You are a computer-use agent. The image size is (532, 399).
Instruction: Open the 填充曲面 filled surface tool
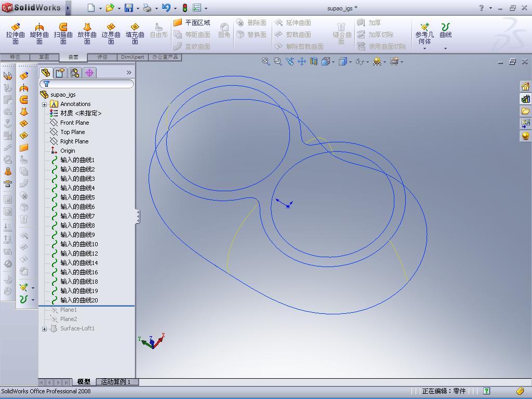click(x=135, y=33)
